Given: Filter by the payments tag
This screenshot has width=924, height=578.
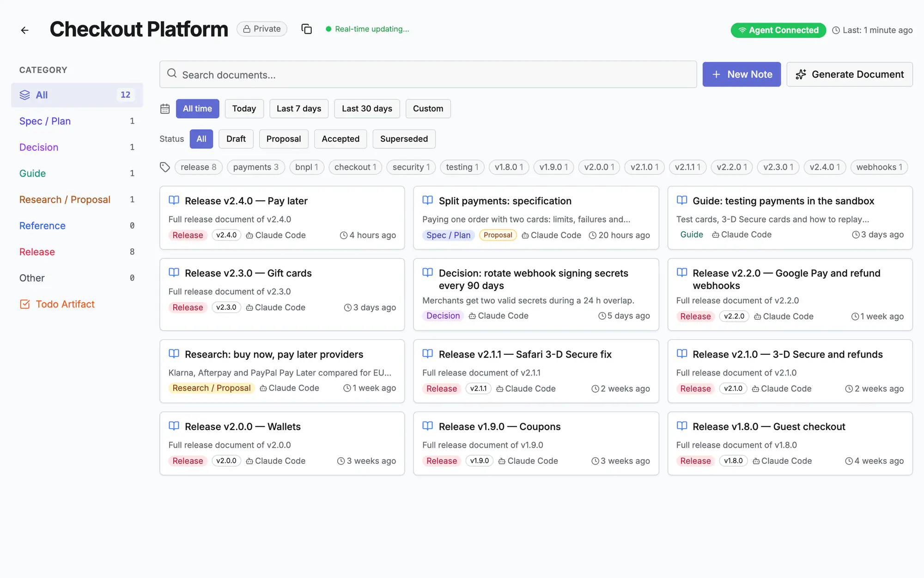Looking at the screenshot, I should 256,167.
